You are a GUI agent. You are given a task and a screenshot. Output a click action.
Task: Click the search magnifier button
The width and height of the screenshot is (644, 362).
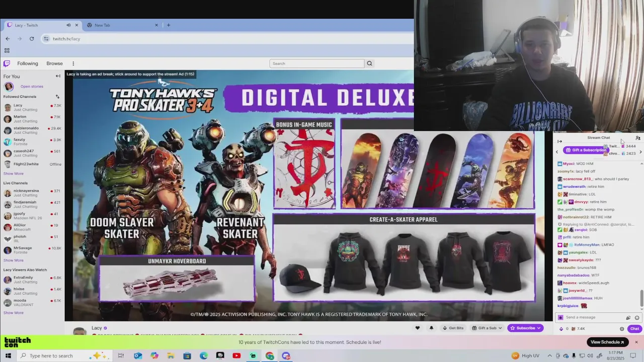click(x=369, y=63)
